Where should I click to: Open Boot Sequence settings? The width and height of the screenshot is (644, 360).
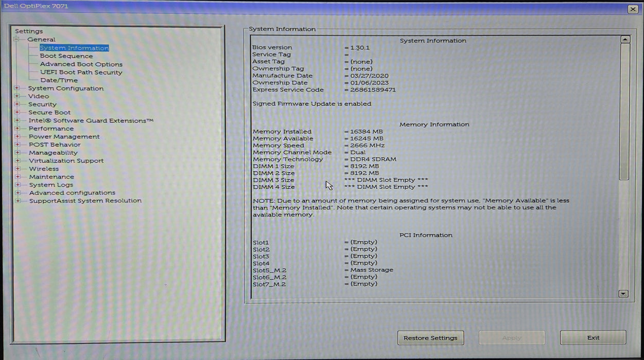point(66,56)
